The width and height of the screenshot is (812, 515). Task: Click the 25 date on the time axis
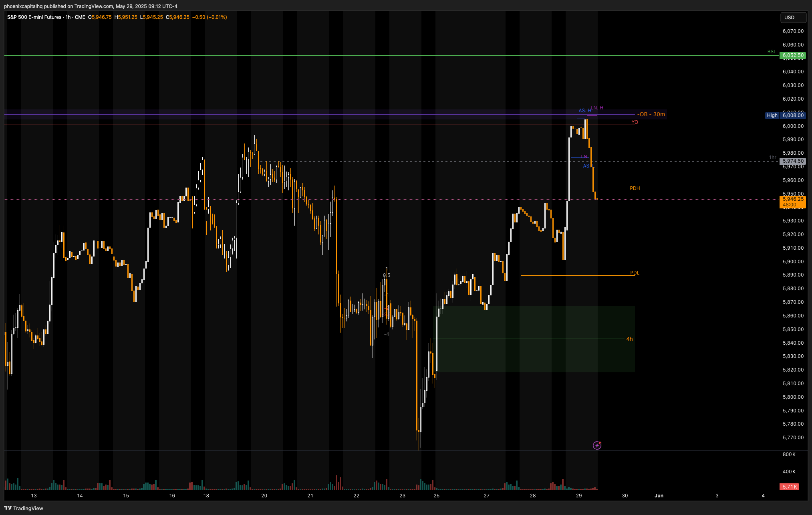click(436, 496)
